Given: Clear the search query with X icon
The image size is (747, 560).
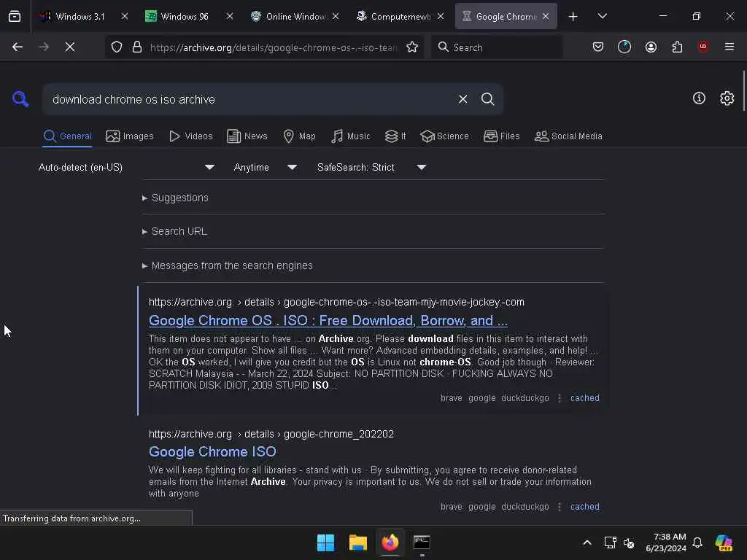Looking at the screenshot, I should [462, 99].
